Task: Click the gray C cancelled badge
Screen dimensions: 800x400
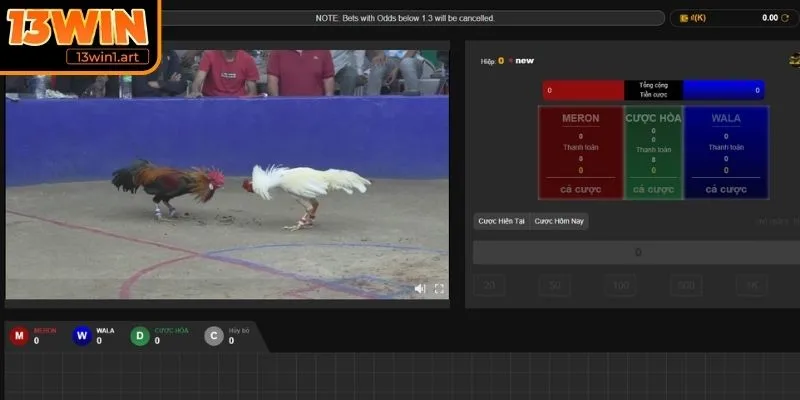Action: tap(214, 336)
